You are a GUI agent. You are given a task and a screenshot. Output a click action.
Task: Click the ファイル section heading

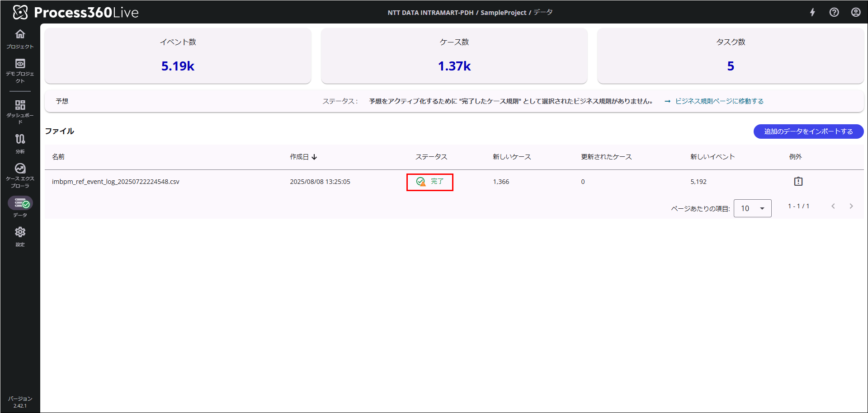pos(59,131)
